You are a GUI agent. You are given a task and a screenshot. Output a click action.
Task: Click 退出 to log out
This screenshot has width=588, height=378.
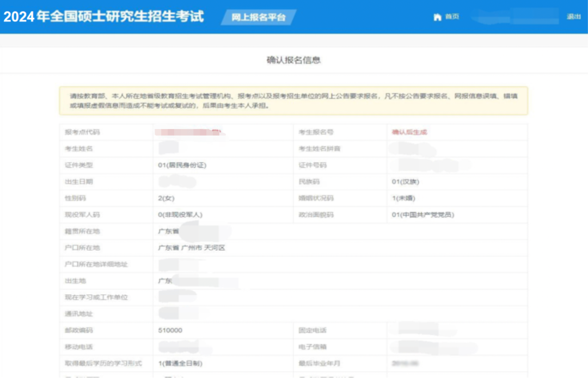click(x=574, y=16)
